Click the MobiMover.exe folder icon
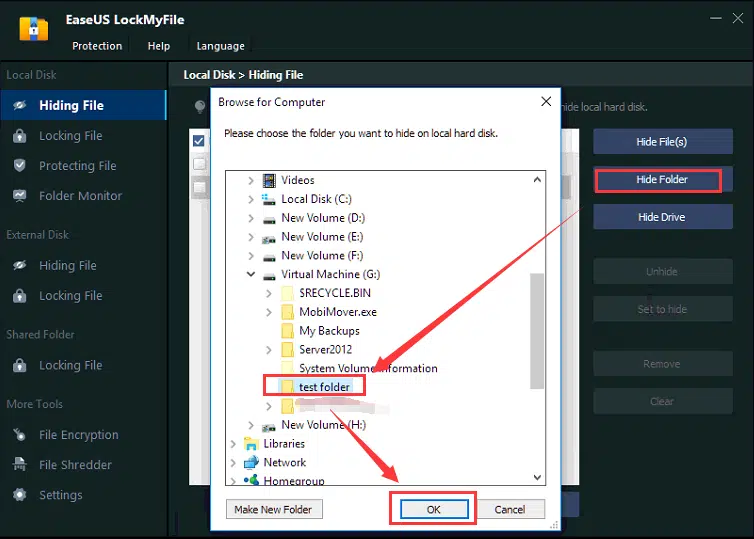This screenshot has height=539, width=754. [x=287, y=312]
